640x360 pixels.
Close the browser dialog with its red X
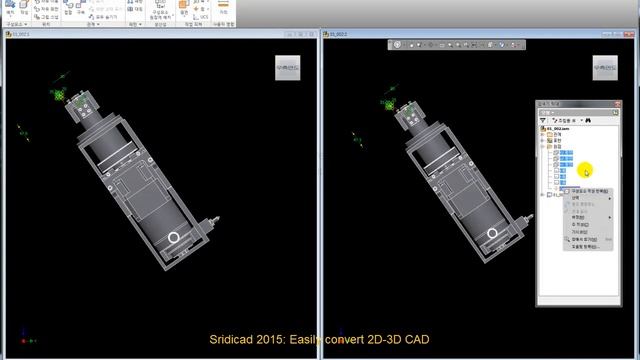(x=617, y=104)
